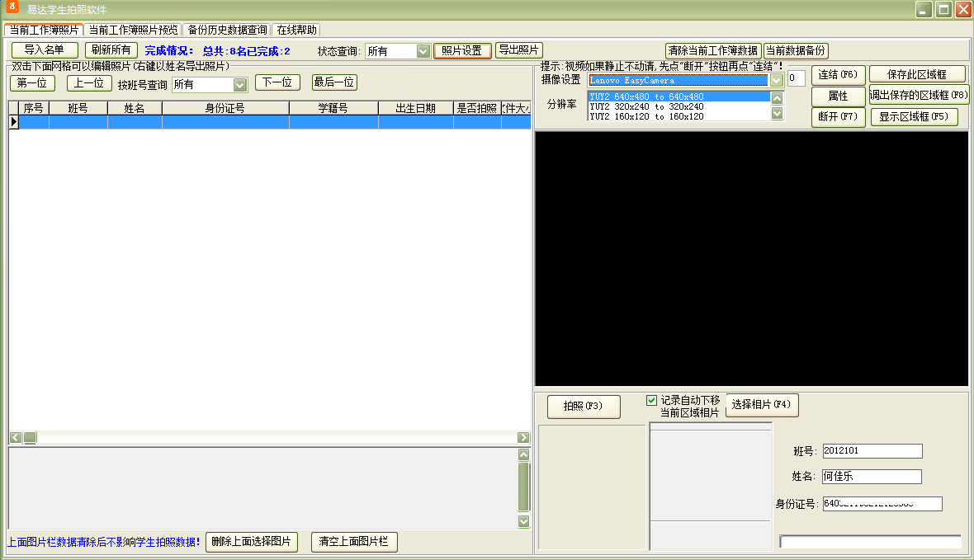Click 断开 (F7) button
This screenshot has height=560, width=974.
[838, 117]
